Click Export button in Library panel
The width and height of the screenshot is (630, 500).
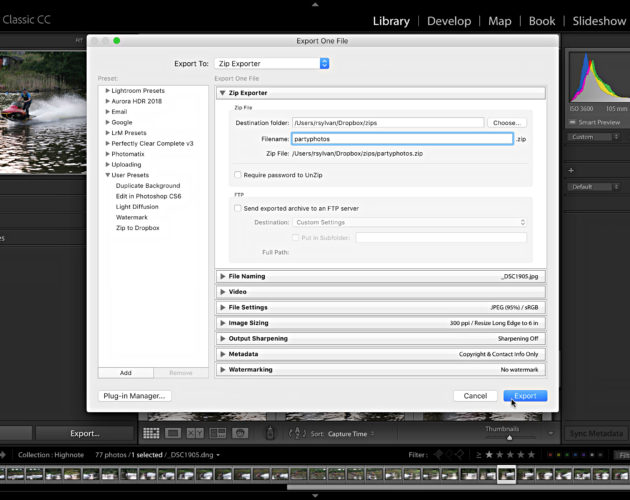(x=84, y=433)
